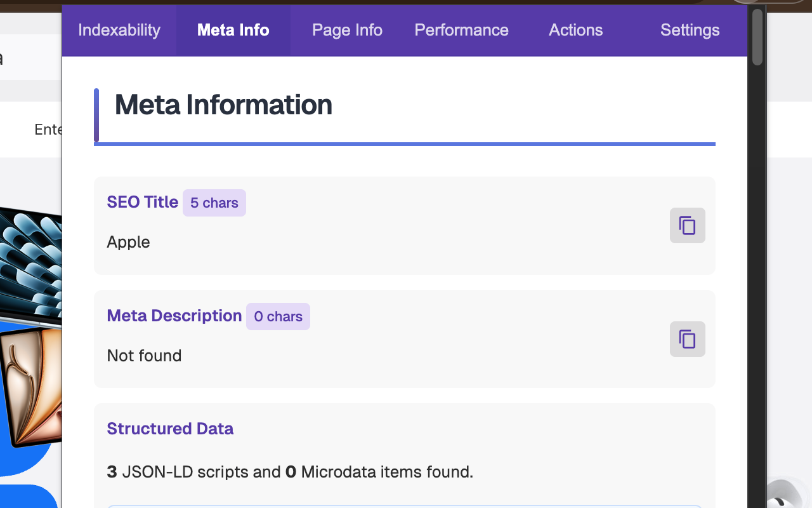Open the Performance tab

[461, 30]
